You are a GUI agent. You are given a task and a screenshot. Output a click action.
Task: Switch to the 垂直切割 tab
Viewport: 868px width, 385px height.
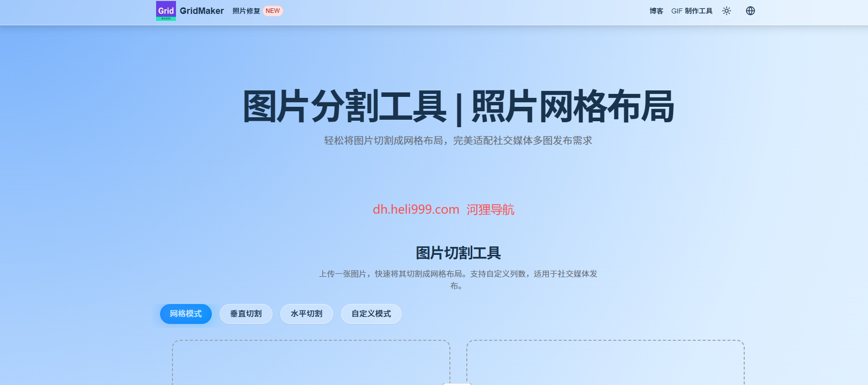point(246,314)
